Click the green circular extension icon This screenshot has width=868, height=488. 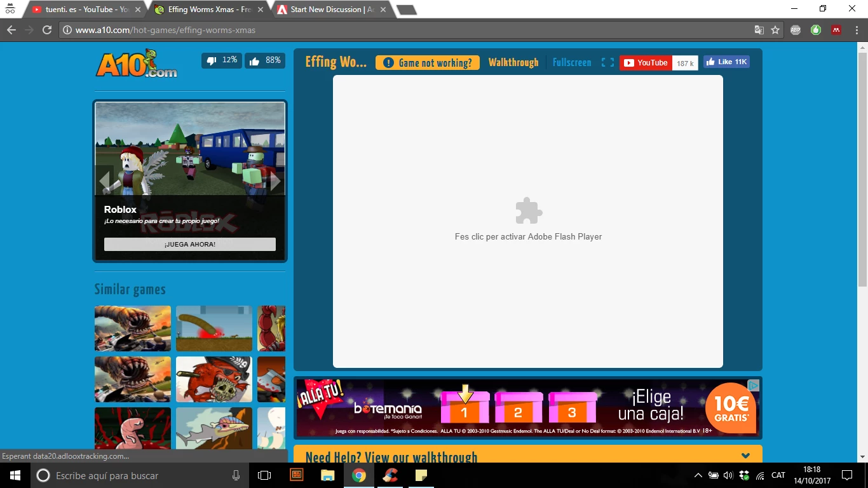pos(816,30)
